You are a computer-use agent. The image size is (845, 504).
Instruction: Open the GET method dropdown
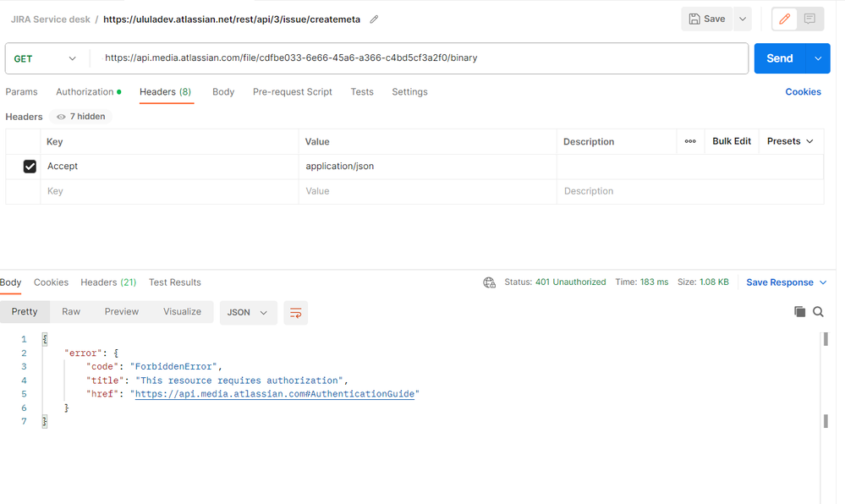tap(46, 58)
